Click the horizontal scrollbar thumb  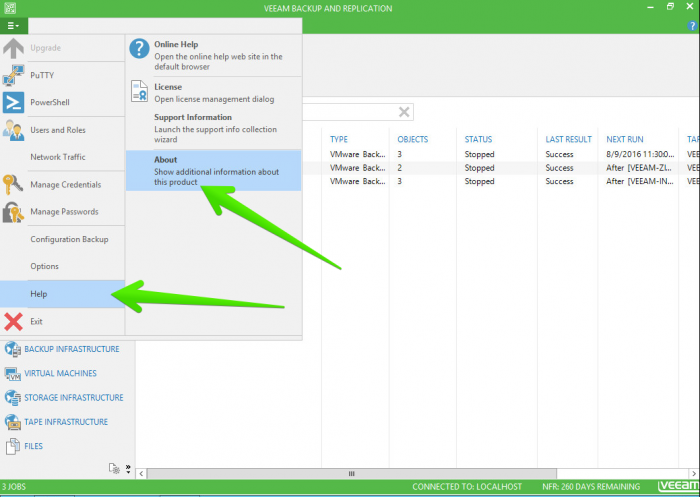[x=352, y=473]
